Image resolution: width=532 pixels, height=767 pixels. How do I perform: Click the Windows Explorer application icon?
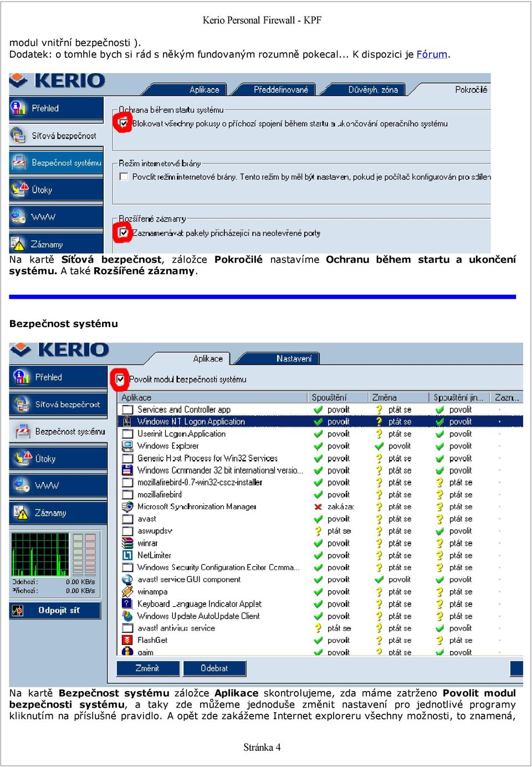(128, 446)
